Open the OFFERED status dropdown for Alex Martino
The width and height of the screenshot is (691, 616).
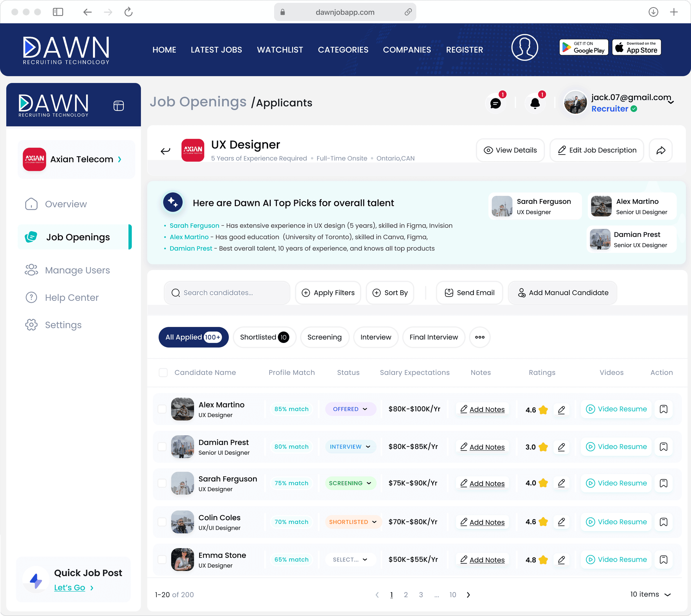click(x=351, y=409)
